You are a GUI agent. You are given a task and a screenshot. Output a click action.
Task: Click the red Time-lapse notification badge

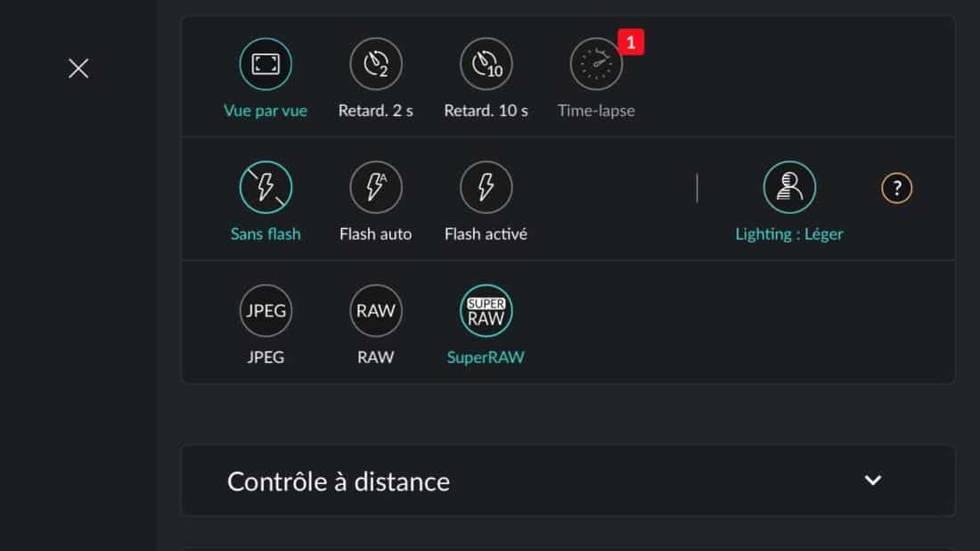[631, 42]
